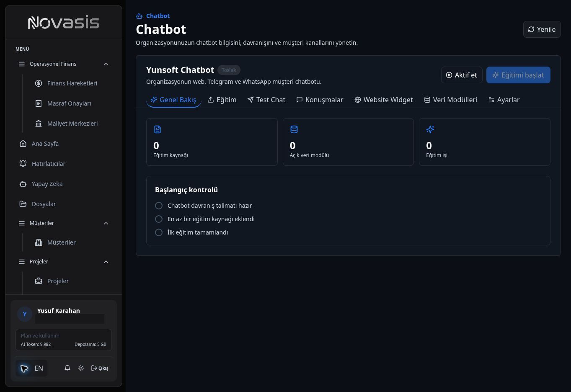571x392 pixels.
Task: Click the Çıkış logout button
Action: tap(100, 368)
